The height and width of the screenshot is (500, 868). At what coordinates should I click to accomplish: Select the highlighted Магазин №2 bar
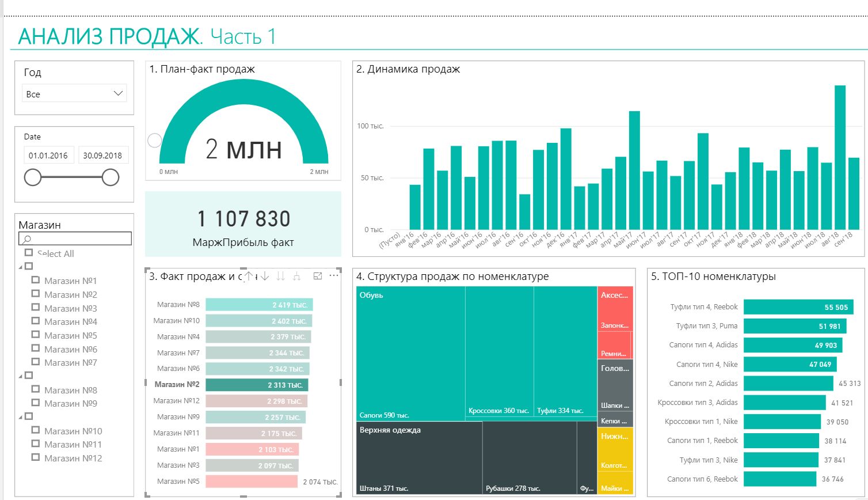[x=257, y=385]
